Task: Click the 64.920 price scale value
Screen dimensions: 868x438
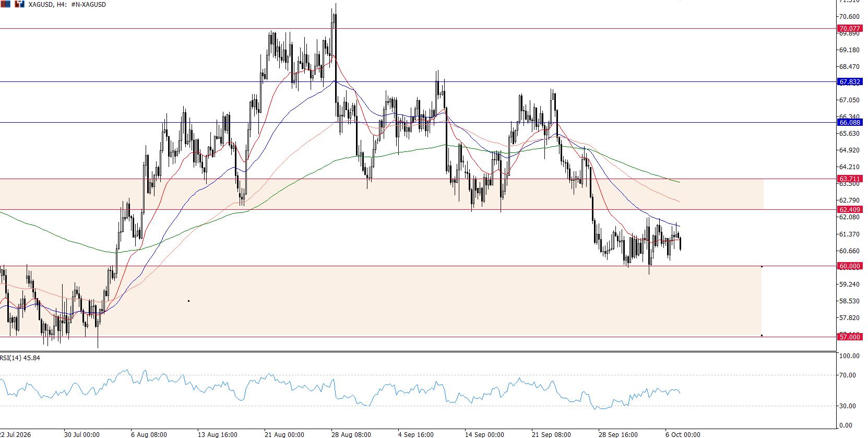Action: tap(849, 150)
